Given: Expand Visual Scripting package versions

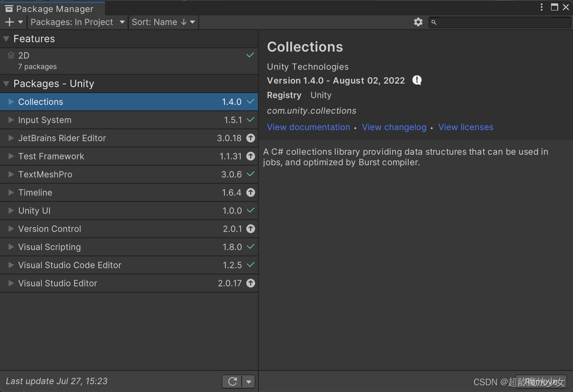Looking at the screenshot, I should click(11, 247).
